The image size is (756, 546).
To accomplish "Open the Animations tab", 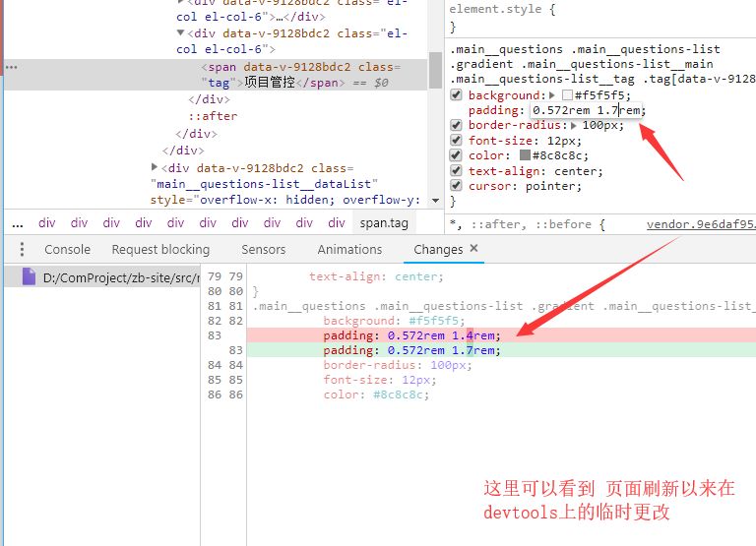I will tap(349, 250).
